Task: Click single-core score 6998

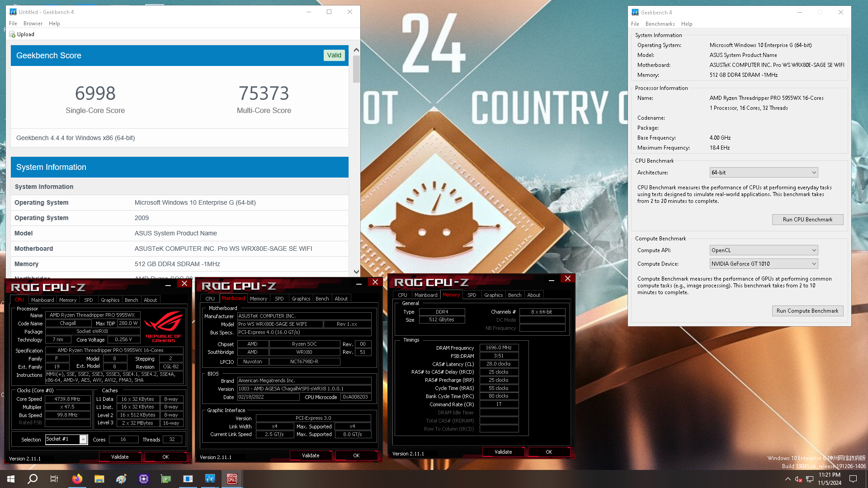Action: [x=95, y=94]
